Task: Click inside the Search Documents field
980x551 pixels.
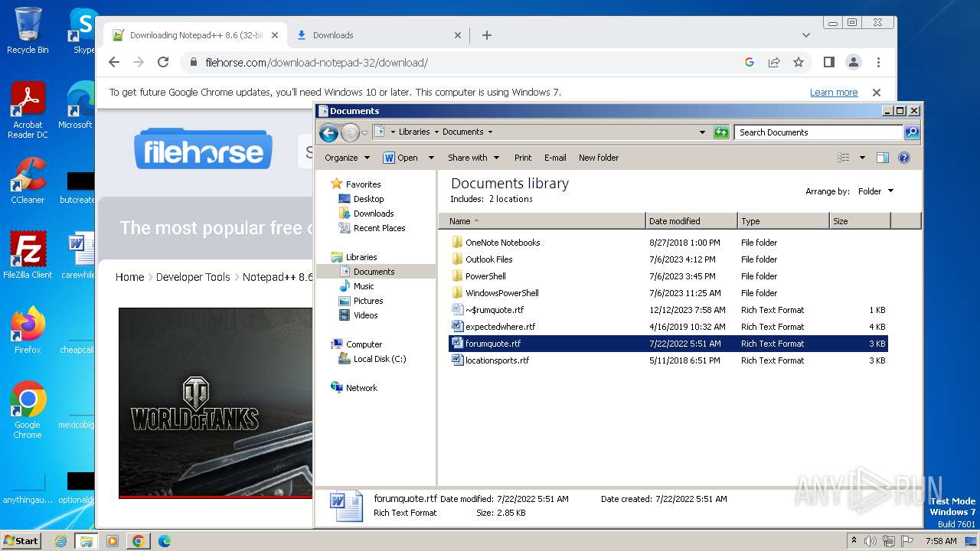Action: tap(818, 132)
